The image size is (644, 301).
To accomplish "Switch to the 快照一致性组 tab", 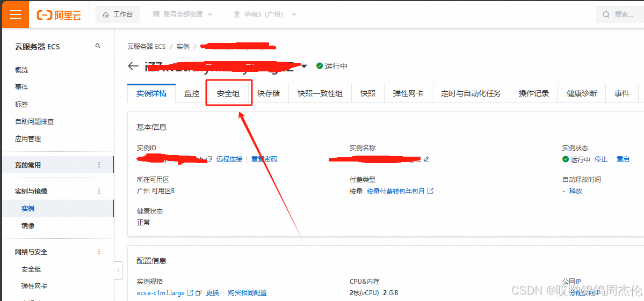I will (320, 93).
